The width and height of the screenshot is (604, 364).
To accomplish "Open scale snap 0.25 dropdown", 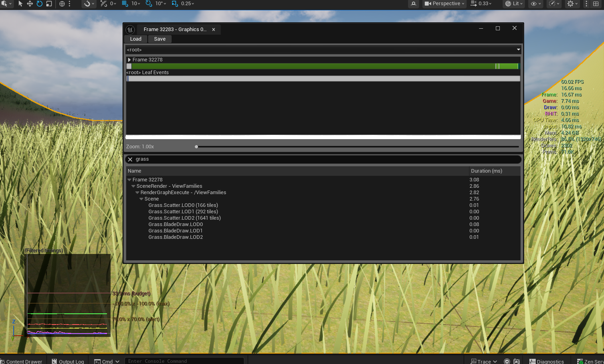I will (x=188, y=4).
